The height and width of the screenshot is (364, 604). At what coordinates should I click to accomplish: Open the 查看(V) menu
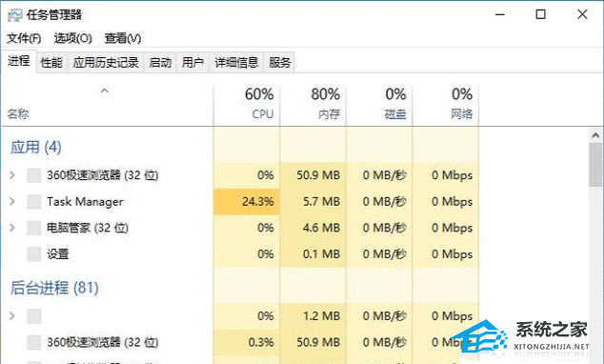pyautogui.click(x=123, y=38)
